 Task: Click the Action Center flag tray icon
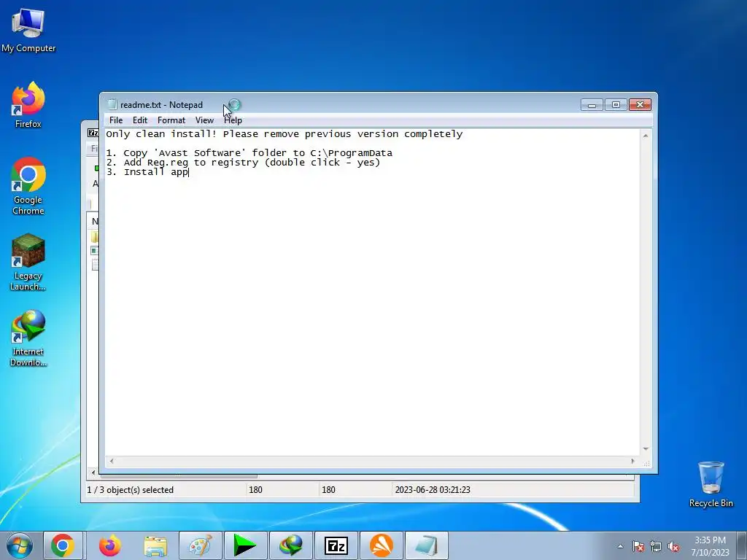[638, 547]
